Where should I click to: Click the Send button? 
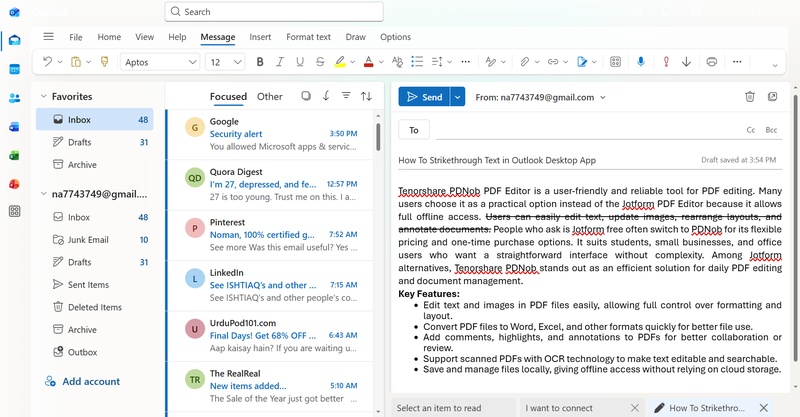(x=423, y=97)
